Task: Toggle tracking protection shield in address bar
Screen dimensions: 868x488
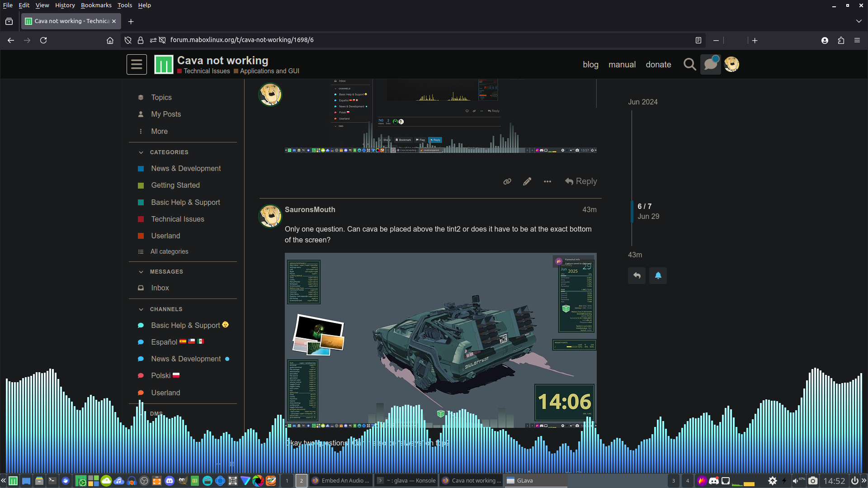Action: [x=128, y=40]
